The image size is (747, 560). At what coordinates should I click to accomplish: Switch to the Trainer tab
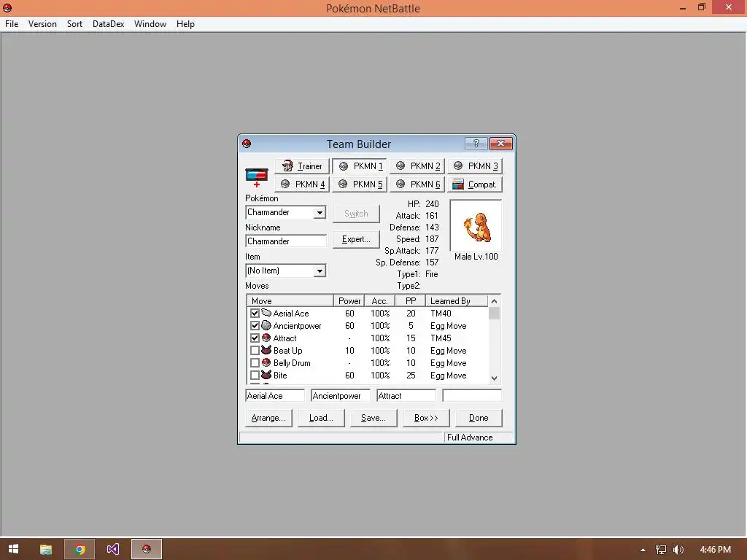click(302, 166)
